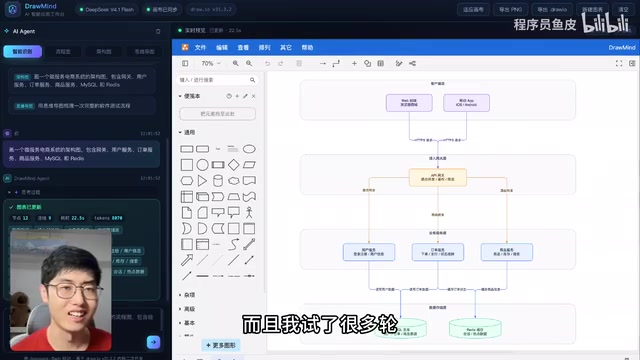
Task: Click the undo arrow icon
Action: point(267,63)
